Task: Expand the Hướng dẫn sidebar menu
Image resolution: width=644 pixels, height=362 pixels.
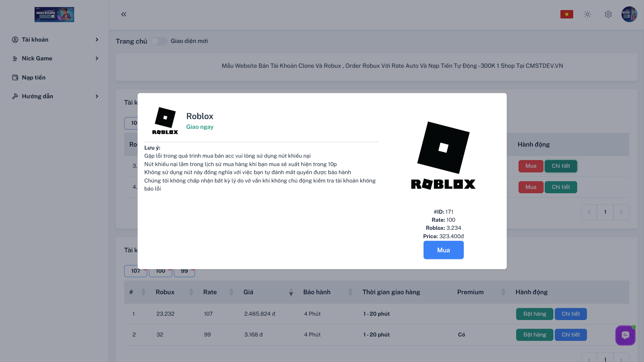Action: 55,96
